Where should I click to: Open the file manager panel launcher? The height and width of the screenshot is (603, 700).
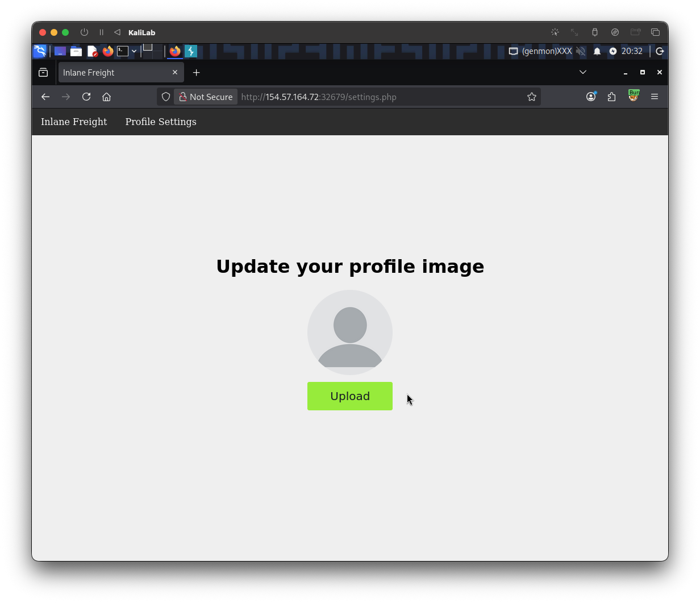[x=76, y=51]
